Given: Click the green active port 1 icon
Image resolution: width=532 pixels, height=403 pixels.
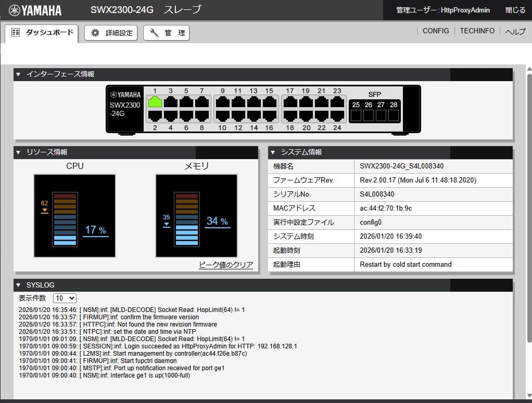Looking at the screenshot, I should (x=155, y=102).
